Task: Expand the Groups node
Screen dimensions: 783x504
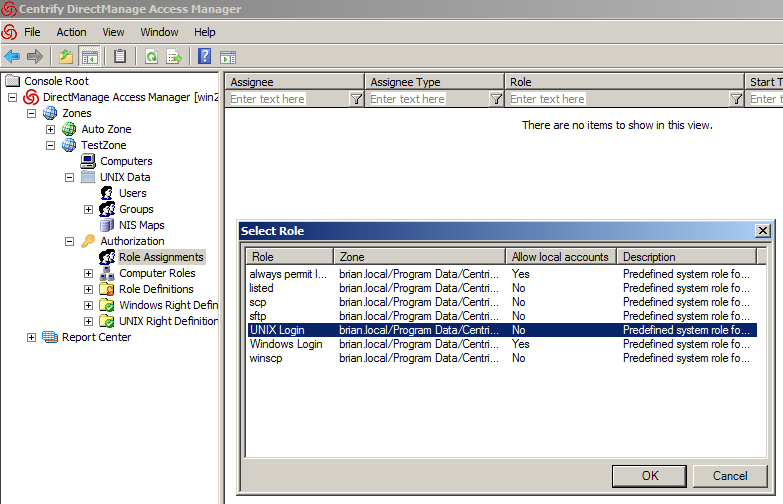Action: click(x=88, y=209)
